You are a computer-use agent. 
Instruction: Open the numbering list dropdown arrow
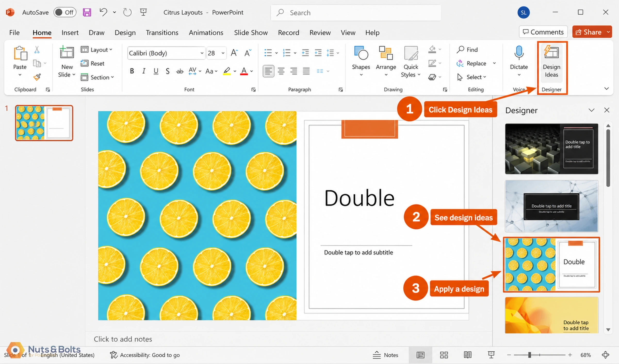[x=295, y=53]
